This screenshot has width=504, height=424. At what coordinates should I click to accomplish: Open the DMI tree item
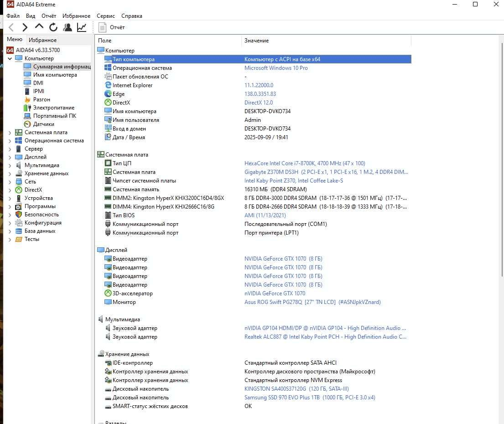pyautogui.click(x=38, y=83)
